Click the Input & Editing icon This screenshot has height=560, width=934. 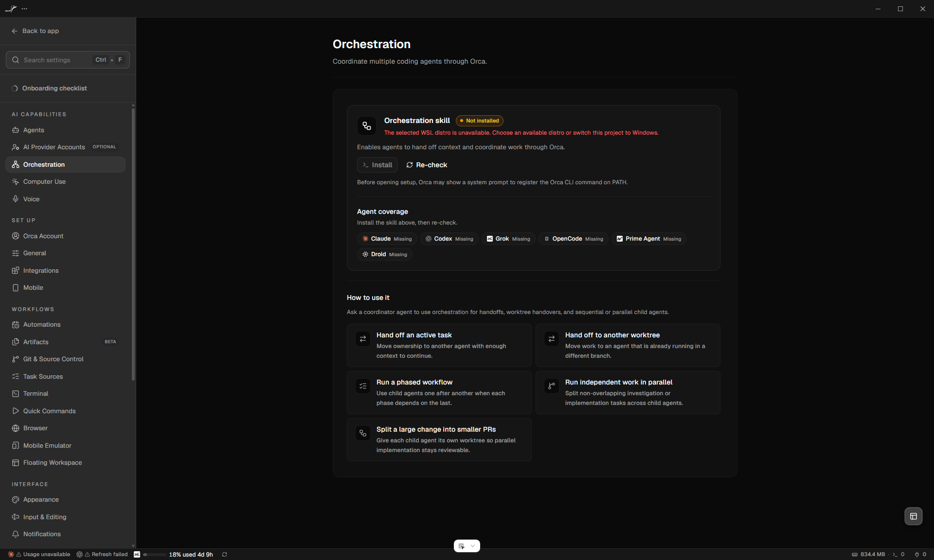(16, 517)
